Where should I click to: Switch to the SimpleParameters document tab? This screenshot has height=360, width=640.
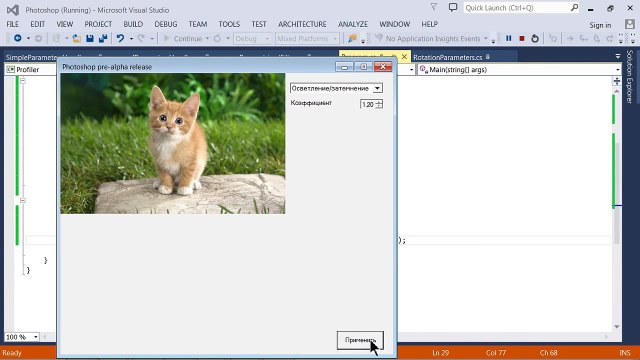pos(31,57)
